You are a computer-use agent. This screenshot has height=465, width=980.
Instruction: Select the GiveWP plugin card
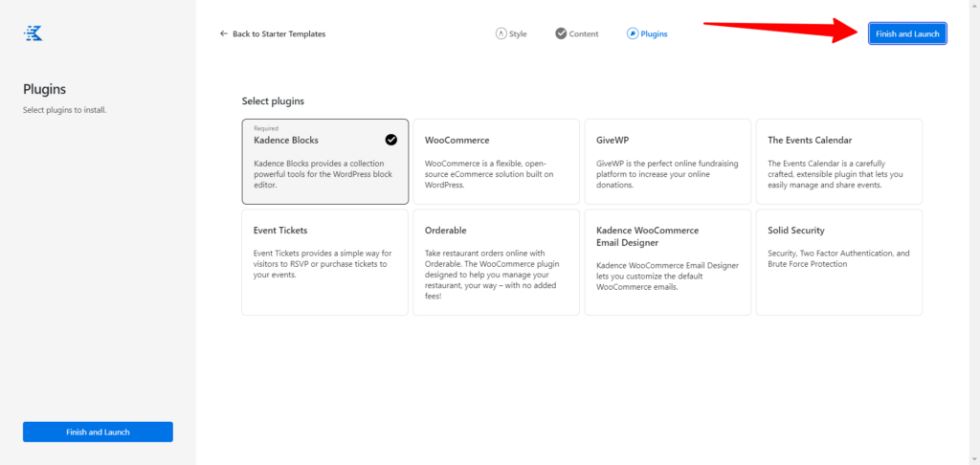(x=667, y=162)
